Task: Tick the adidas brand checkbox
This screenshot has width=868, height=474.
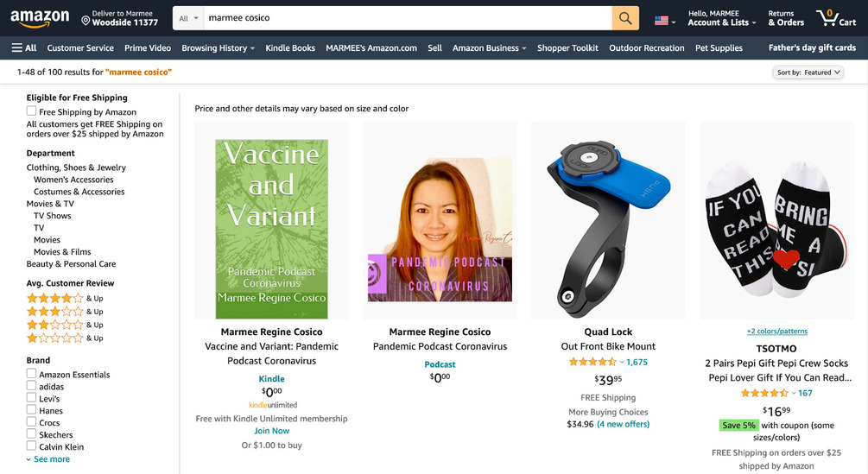Action: tap(32, 386)
